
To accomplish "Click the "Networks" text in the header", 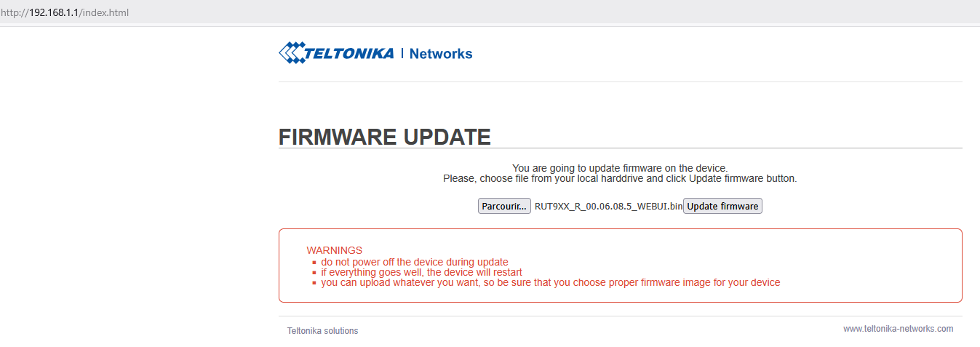I will (441, 54).
